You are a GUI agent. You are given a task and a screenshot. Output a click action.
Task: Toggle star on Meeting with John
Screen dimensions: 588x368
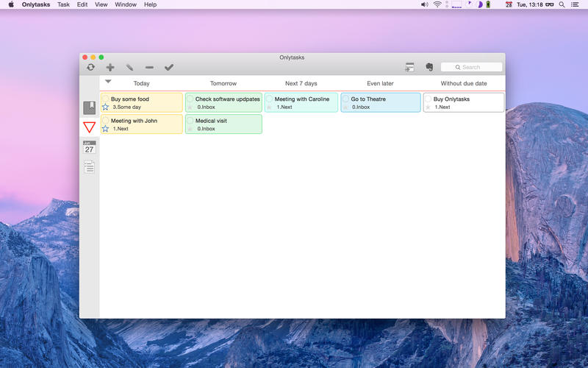(105, 129)
